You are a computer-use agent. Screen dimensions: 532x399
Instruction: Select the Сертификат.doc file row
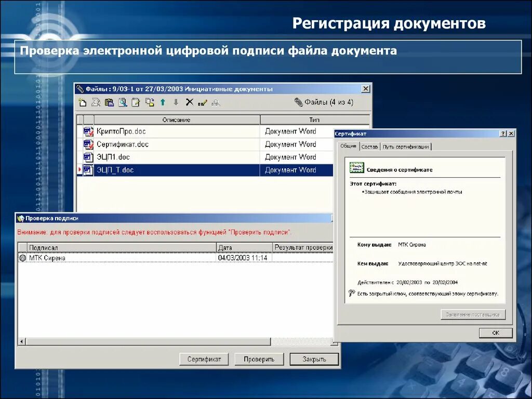click(x=205, y=144)
